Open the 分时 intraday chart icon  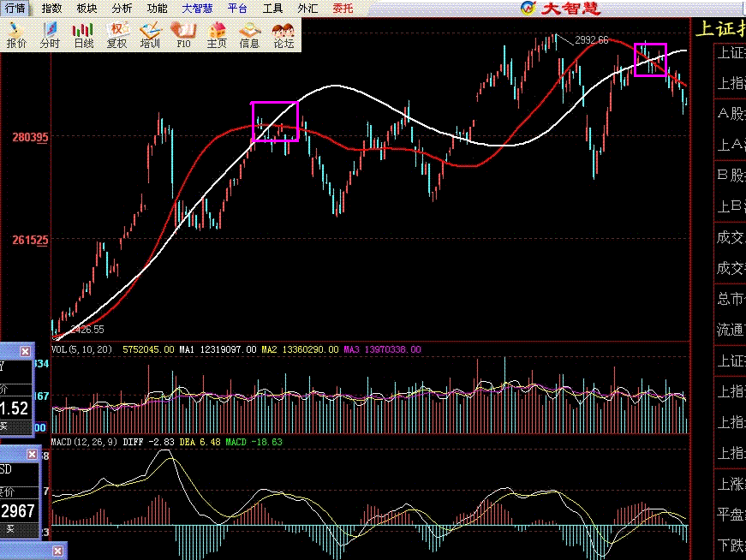click(50, 35)
